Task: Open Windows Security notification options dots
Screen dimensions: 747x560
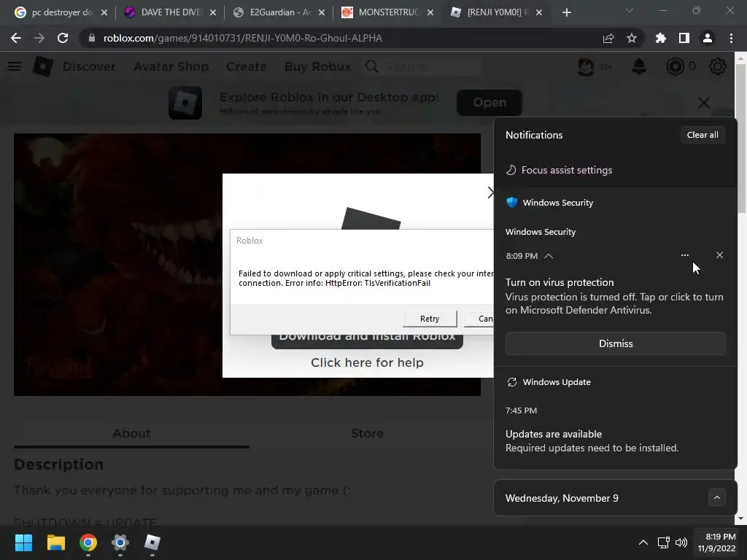Action: tap(684, 255)
